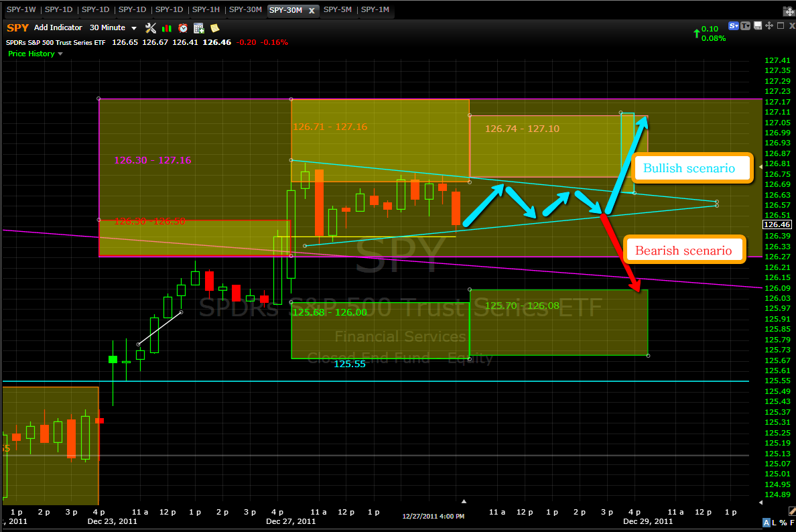Click the Dec 23, 2011 date label

112,521
